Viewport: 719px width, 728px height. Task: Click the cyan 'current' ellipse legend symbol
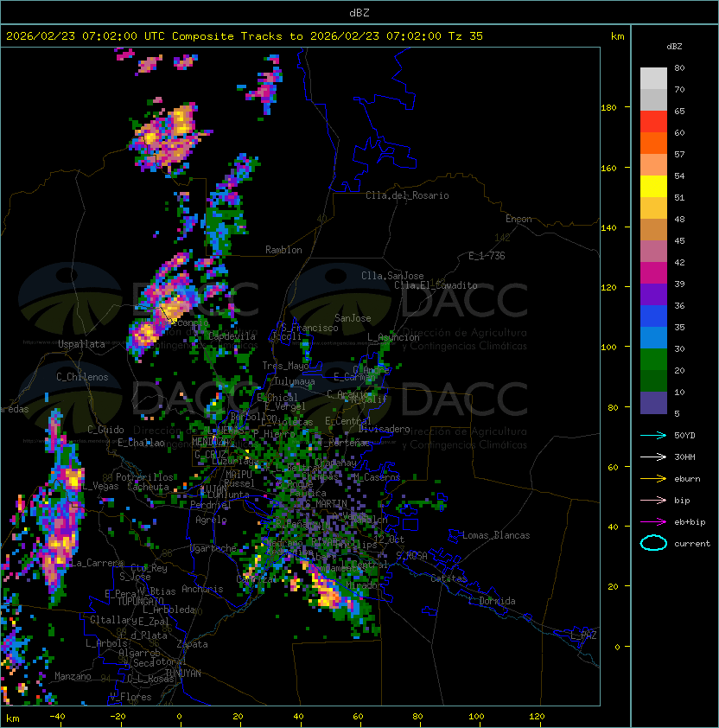coord(653,543)
